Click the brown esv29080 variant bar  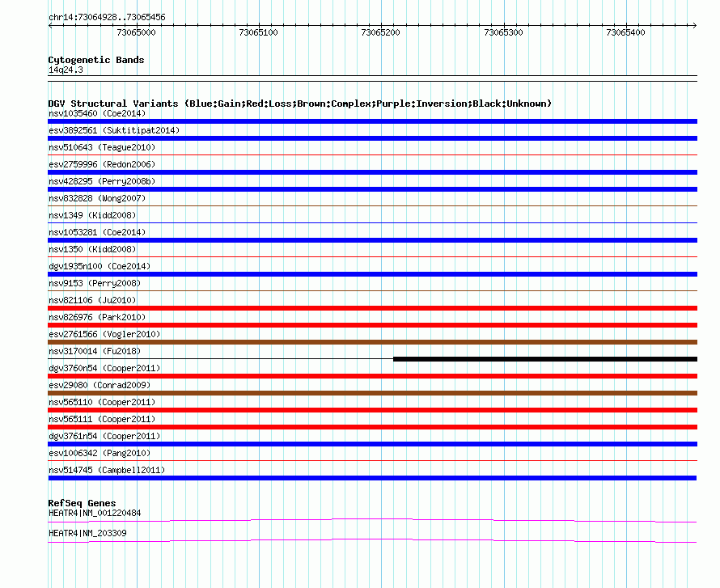372,393
